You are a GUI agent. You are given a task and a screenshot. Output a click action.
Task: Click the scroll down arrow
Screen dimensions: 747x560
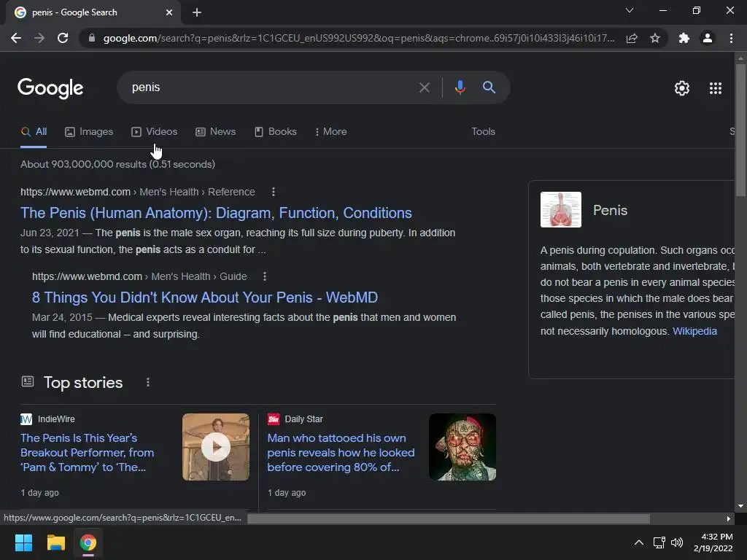pyautogui.click(x=740, y=506)
